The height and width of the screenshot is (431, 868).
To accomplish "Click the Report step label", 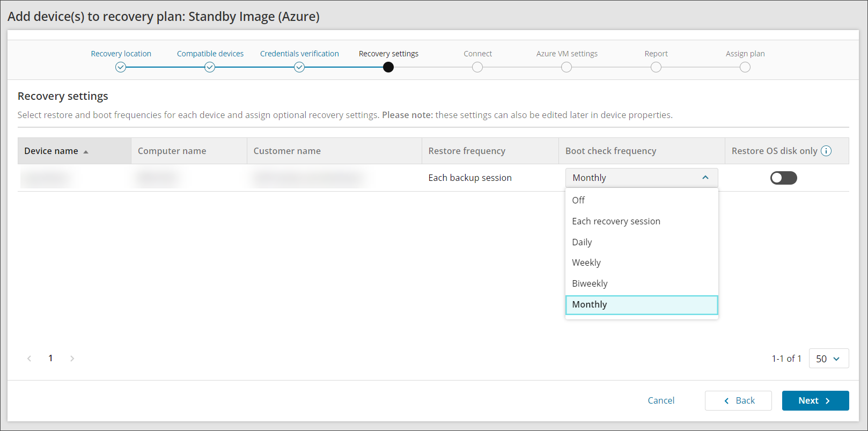I will coord(656,54).
